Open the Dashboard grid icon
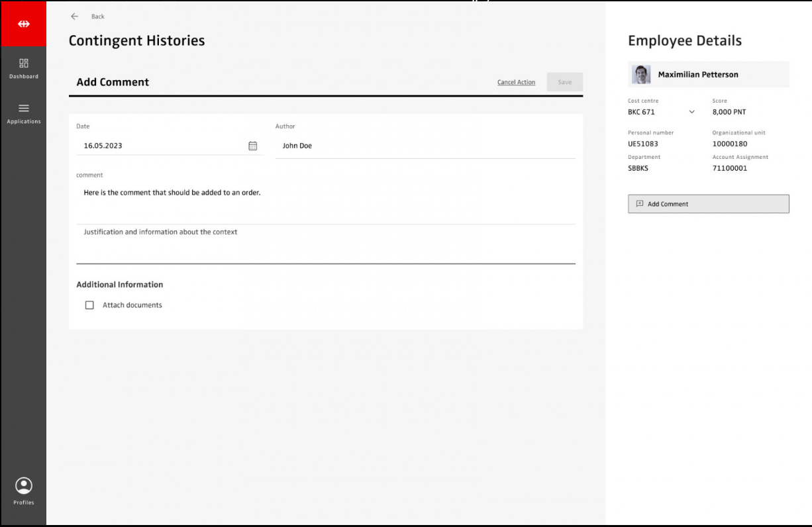The image size is (812, 527). pos(24,64)
